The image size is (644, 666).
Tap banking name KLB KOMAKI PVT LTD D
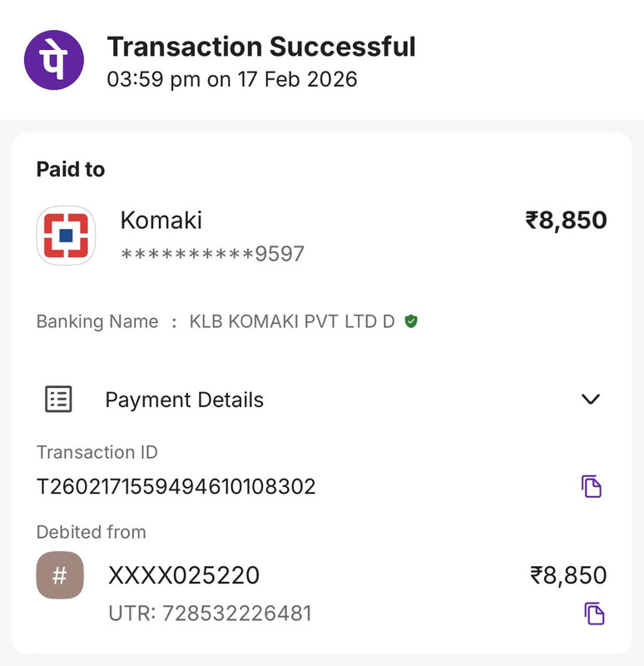pyautogui.click(x=292, y=321)
